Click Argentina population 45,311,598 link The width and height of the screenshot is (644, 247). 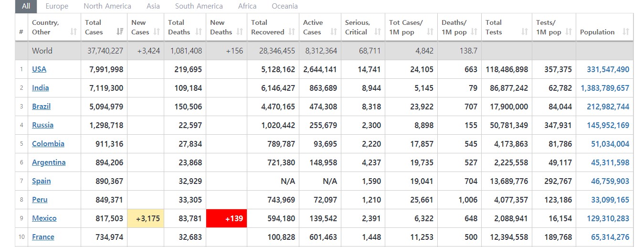pos(610,162)
